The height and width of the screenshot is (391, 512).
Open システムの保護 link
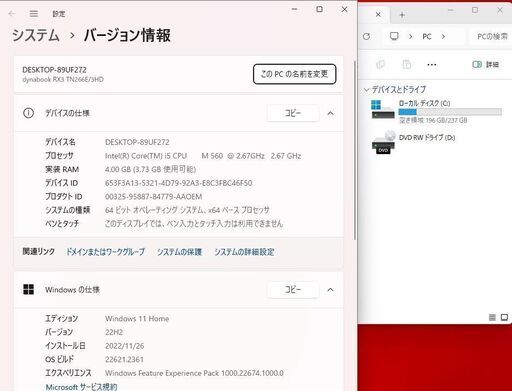coord(179,252)
